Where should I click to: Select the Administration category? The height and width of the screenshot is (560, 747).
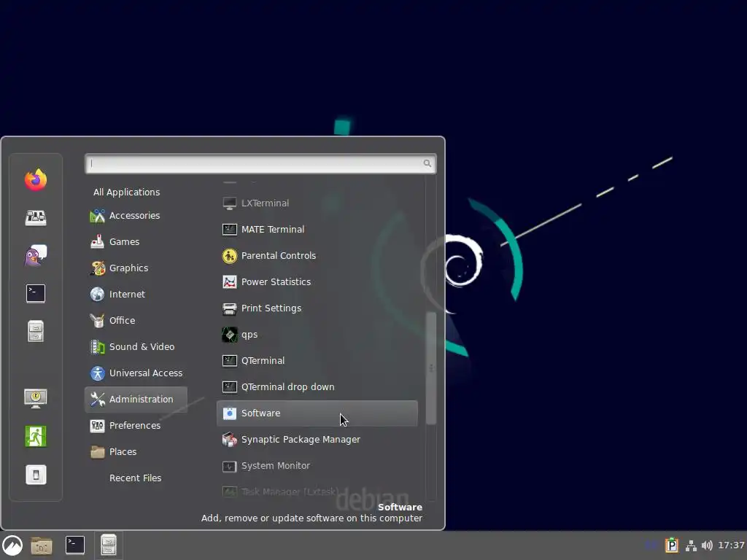click(x=136, y=399)
